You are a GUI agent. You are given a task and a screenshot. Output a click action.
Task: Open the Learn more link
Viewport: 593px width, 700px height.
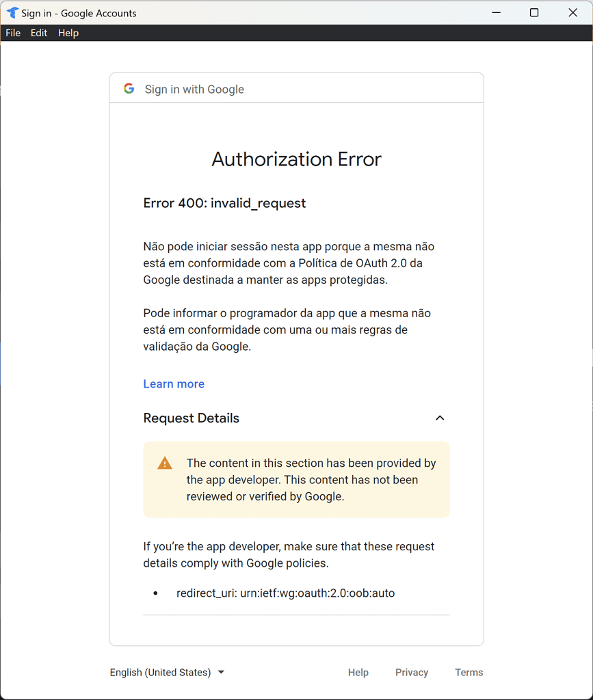click(173, 383)
